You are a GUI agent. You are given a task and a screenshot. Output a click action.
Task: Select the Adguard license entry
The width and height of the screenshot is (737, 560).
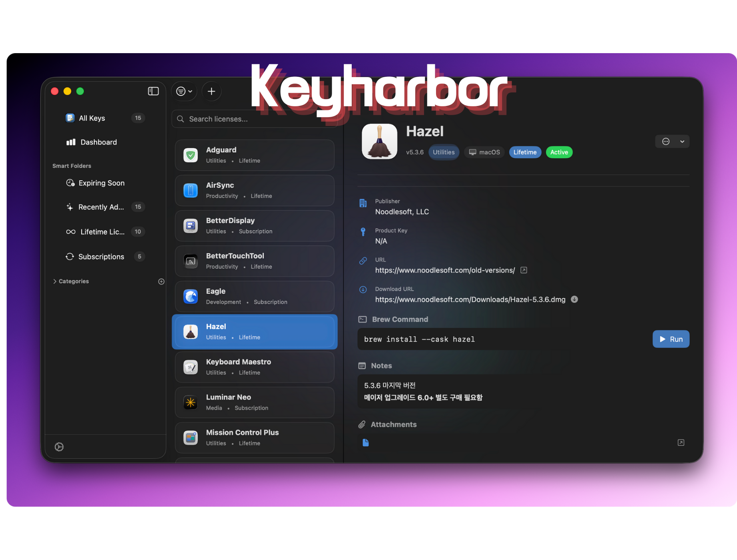pos(255,155)
